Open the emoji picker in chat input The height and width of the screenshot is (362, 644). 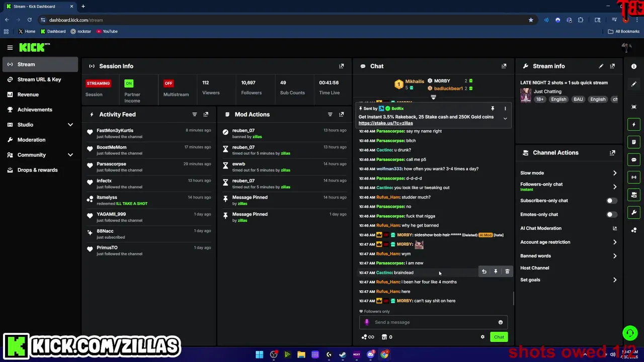coord(500,322)
